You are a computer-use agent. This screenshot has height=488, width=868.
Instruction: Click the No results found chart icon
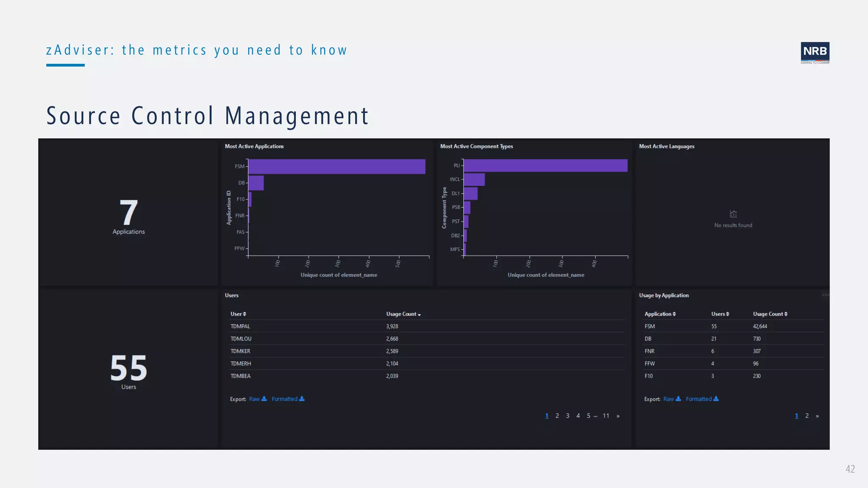[733, 213]
